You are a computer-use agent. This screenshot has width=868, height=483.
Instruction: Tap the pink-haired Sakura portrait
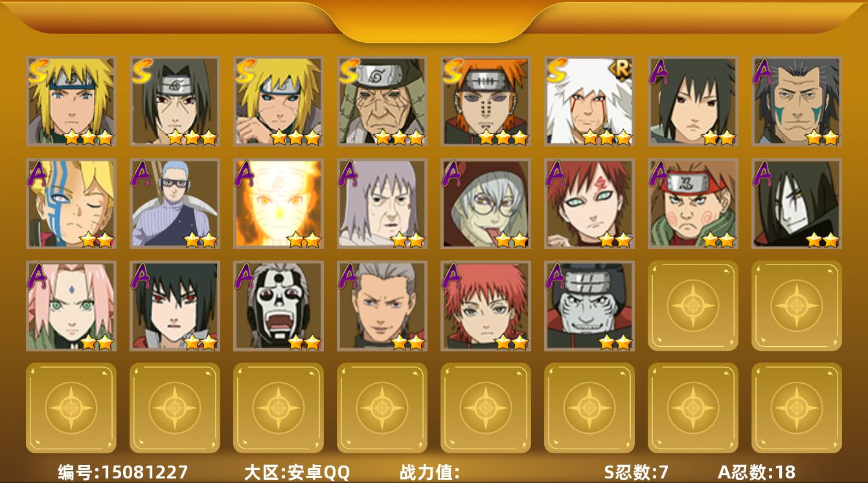click(71, 306)
